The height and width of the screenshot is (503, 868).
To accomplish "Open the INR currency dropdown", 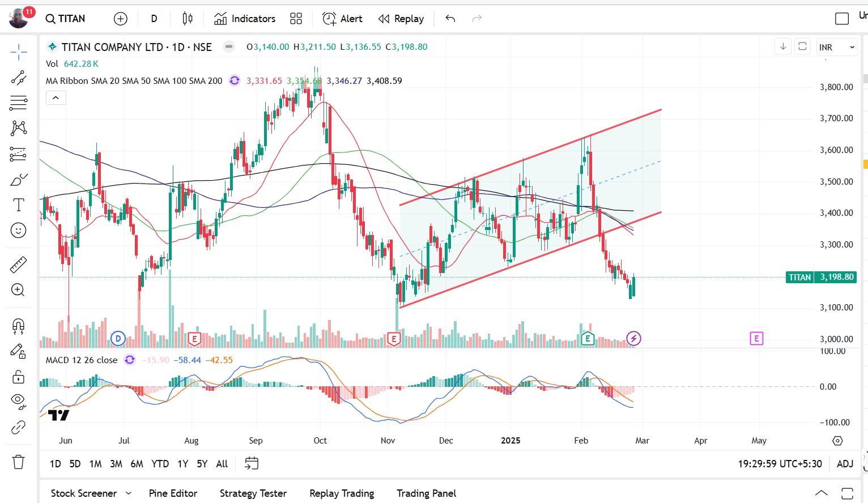I will click(x=837, y=47).
